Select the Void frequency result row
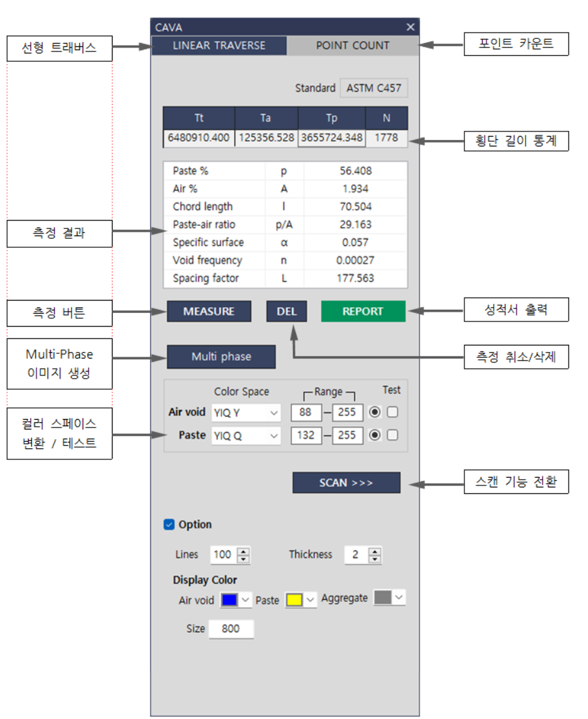Viewport: 588px width, 719px height. 285,260
